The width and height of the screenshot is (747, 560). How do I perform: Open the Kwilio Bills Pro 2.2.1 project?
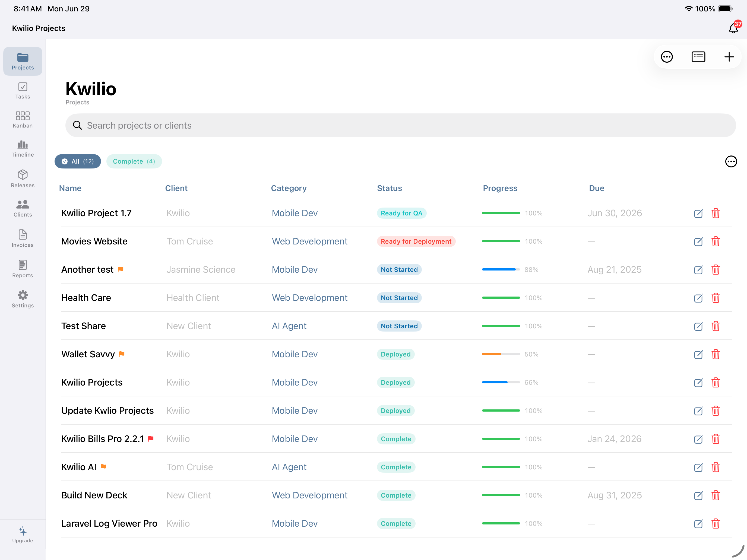102,439
